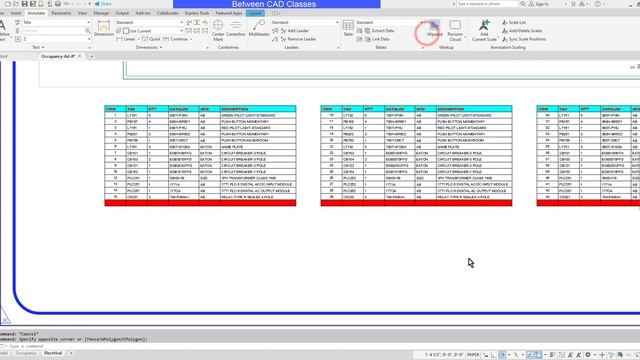Select the Table tool in the ribbon
The image size is (640, 360).
348,28
